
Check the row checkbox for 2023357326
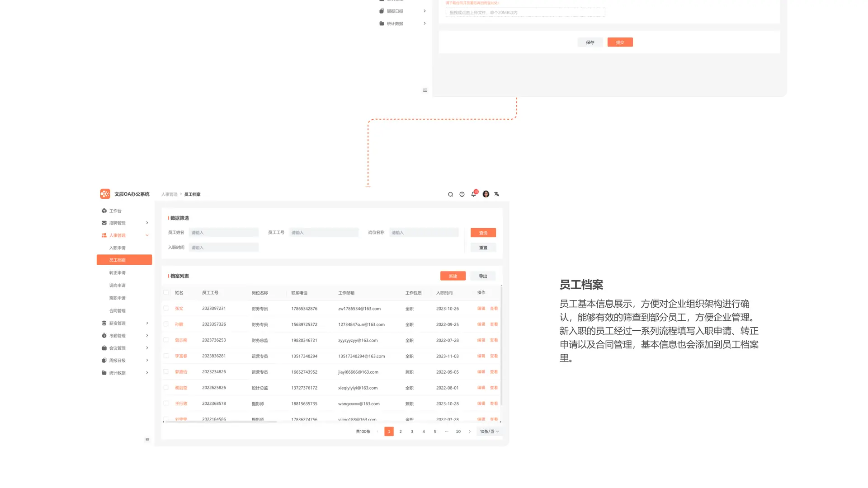click(x=166, y=324)
